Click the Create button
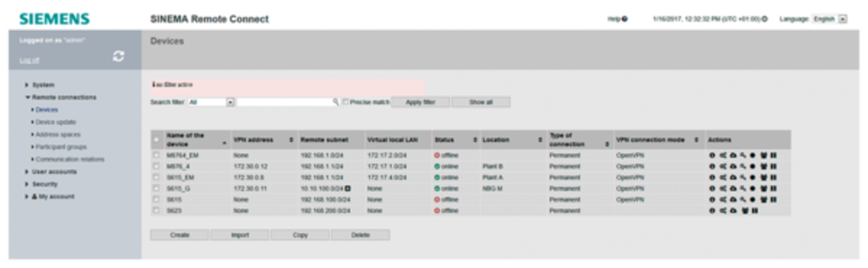 click(179, 235)
